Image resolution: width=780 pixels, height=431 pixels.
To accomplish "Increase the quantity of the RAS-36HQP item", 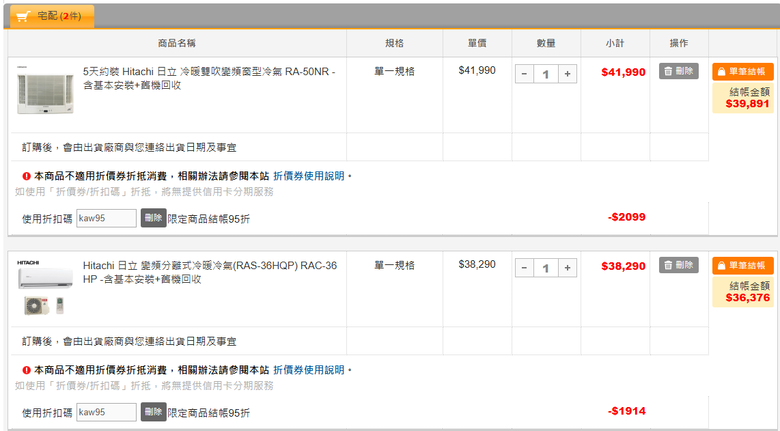I will [567, 268].
